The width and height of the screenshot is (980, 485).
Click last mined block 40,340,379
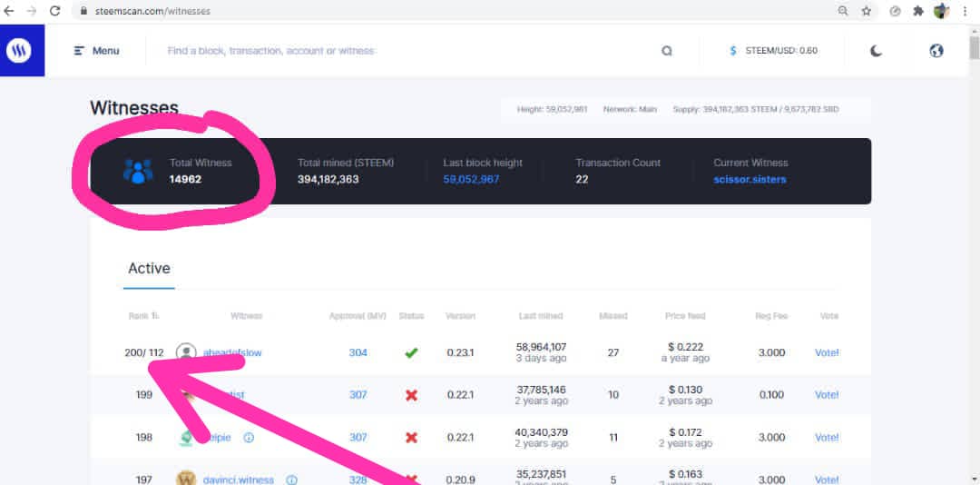pyautogui.click(x=541, y=431)
